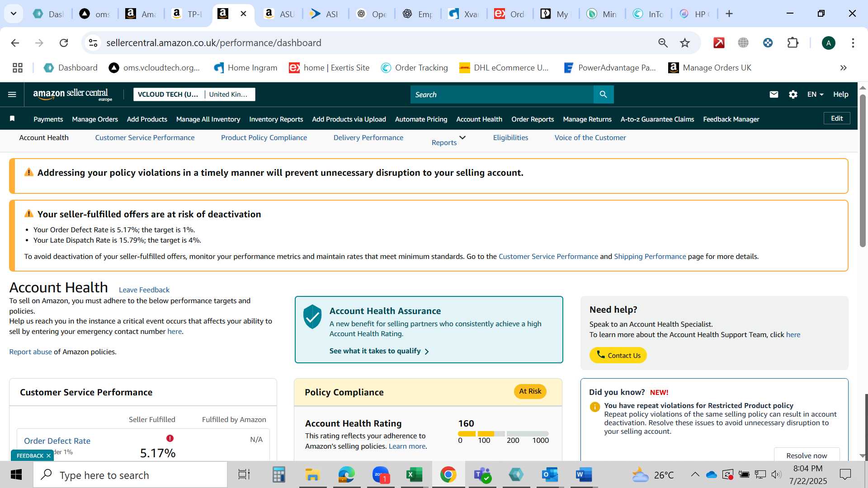
Task: Open Voice of the Customer tab
Action: 590,138
